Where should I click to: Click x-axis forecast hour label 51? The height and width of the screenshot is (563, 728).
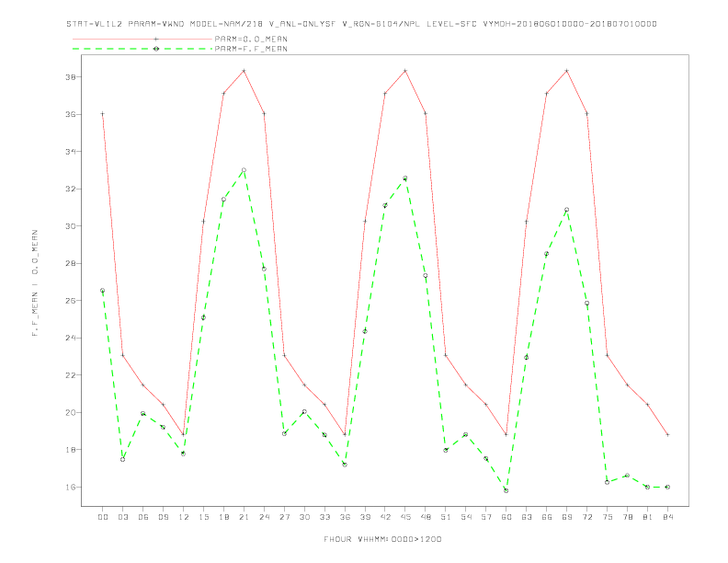click(446, 517)
